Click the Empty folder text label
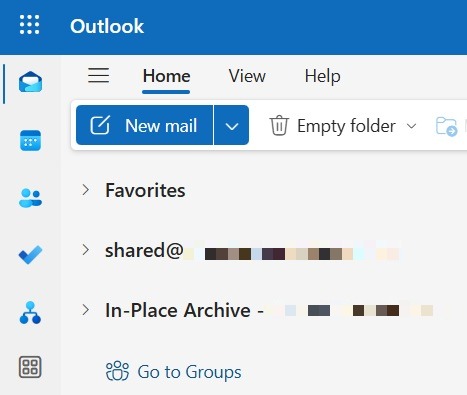 pyautogui.click(x=346, y=126)
